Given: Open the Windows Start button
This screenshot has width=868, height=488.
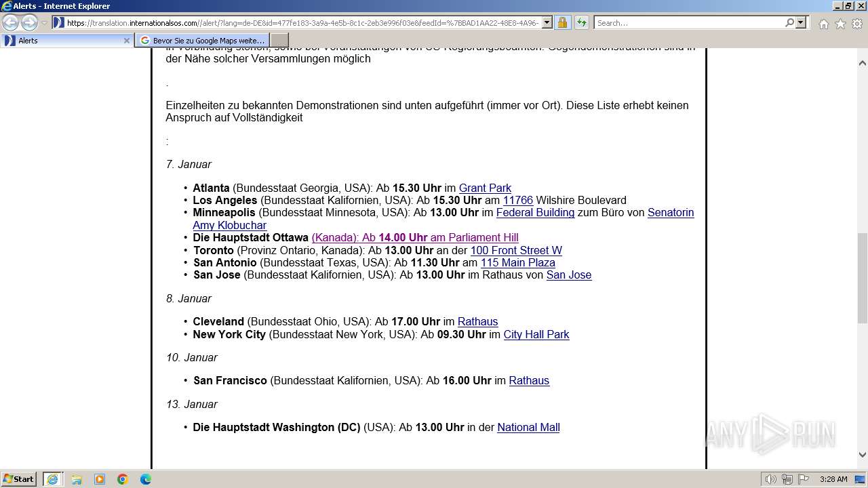Looking at the screenshot, I should click(19, 479).
